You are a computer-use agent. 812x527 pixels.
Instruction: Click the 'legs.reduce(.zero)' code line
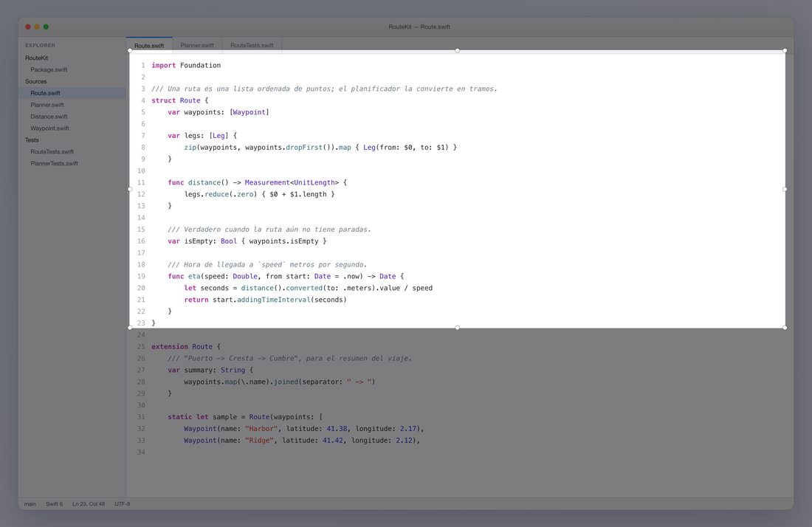[259, 194]
